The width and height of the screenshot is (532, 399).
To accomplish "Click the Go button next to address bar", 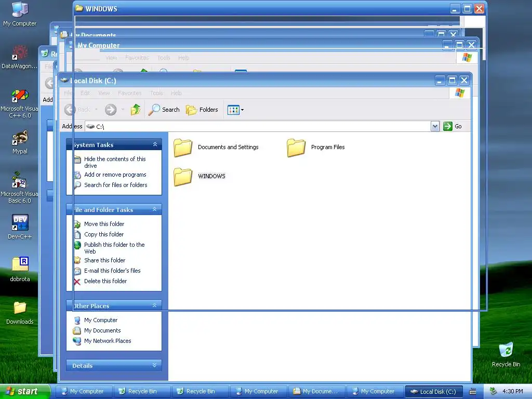I will [453, 126].
